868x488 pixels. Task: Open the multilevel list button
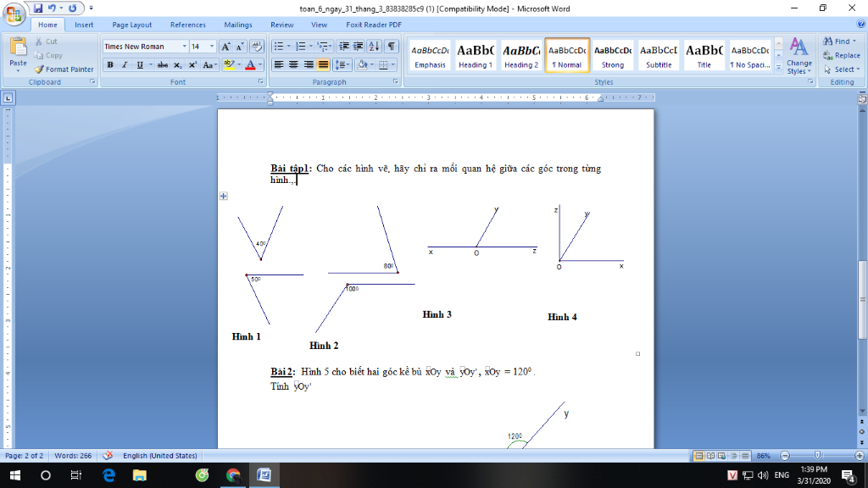[x=323, y=47]
